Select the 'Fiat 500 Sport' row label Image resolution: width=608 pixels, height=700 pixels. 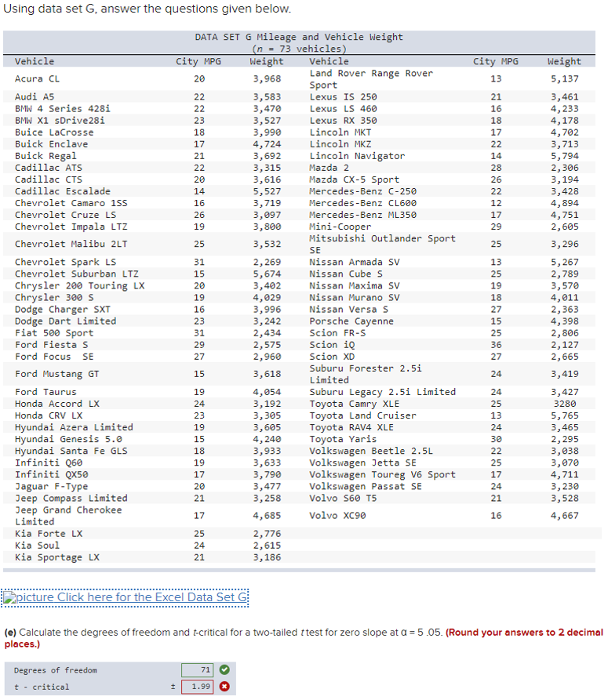(x=54, y=333)
